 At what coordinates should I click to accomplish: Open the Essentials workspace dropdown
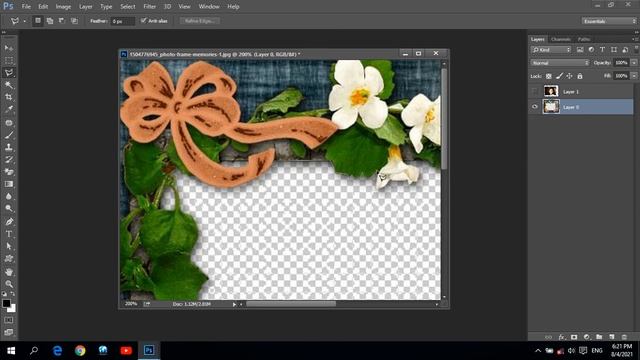click(609, 21)
